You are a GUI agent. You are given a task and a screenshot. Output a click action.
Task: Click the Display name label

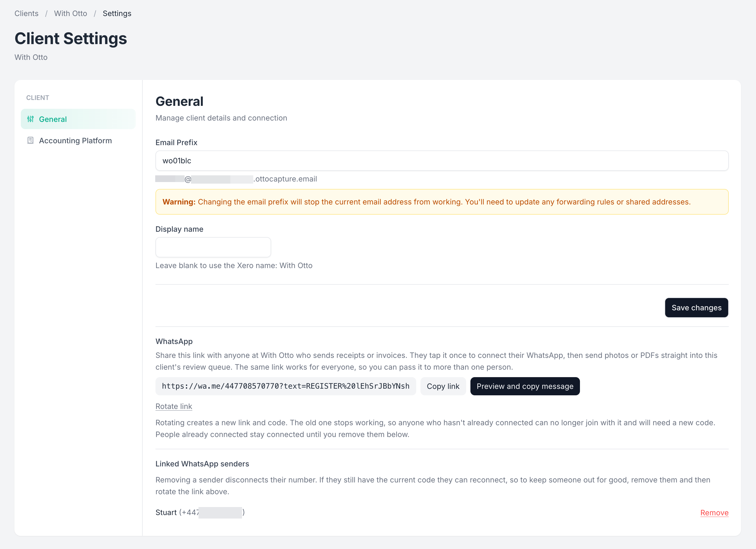click(179, 229)
